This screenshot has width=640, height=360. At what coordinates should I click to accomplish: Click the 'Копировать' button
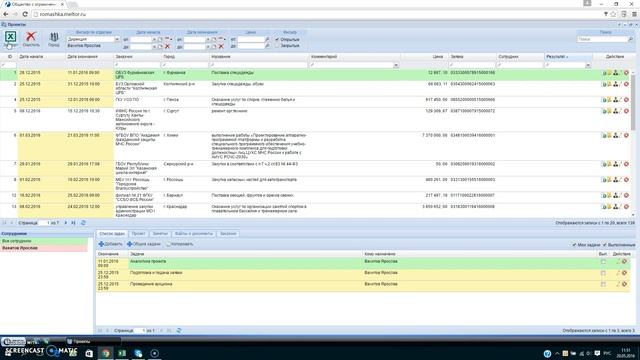point(180,244)
